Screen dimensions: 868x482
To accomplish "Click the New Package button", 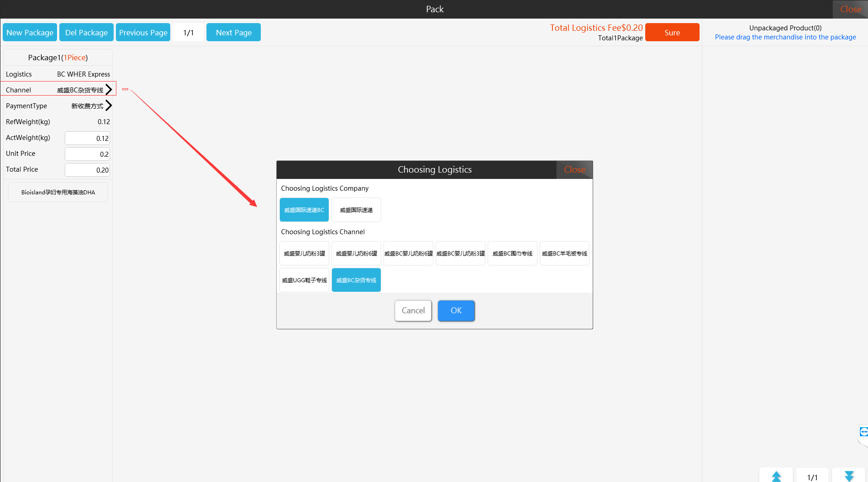I will pyautogui.click(x=30, y=32).
